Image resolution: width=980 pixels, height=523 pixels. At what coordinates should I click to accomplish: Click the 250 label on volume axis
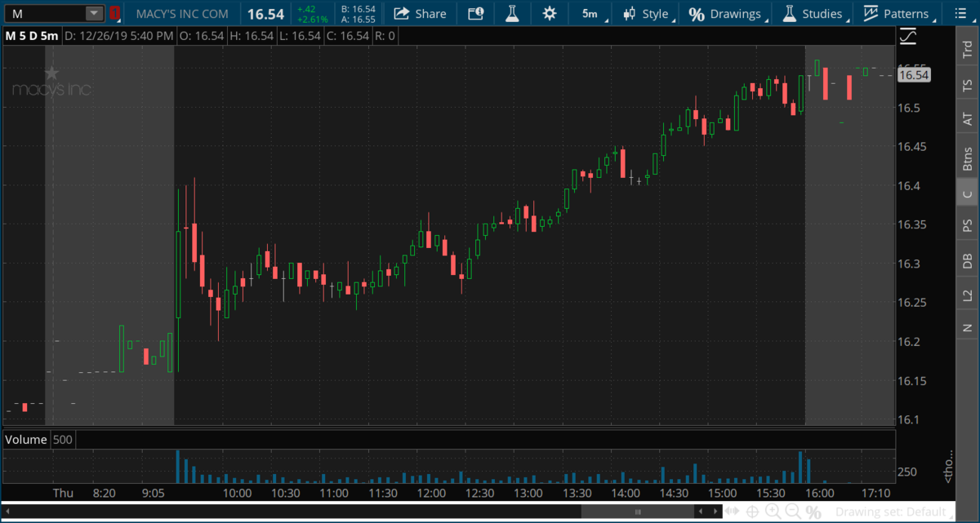coord(909,472)
